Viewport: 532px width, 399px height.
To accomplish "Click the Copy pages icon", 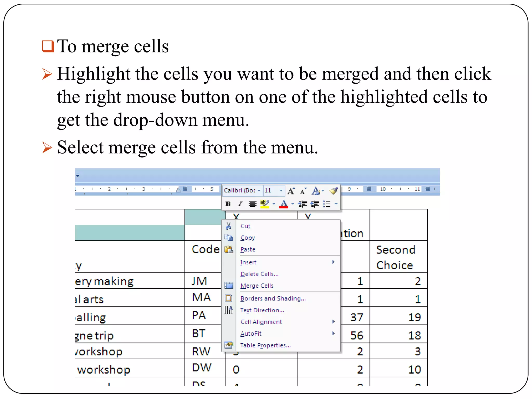I will click(229, 238).
